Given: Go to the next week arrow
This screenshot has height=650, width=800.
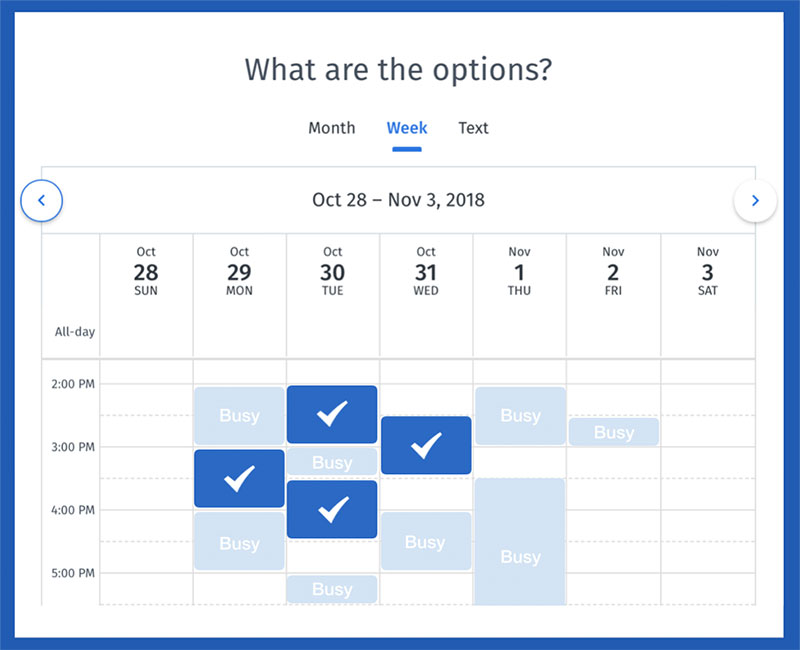Looking at the screenshot, I should [x=755, y=201].
